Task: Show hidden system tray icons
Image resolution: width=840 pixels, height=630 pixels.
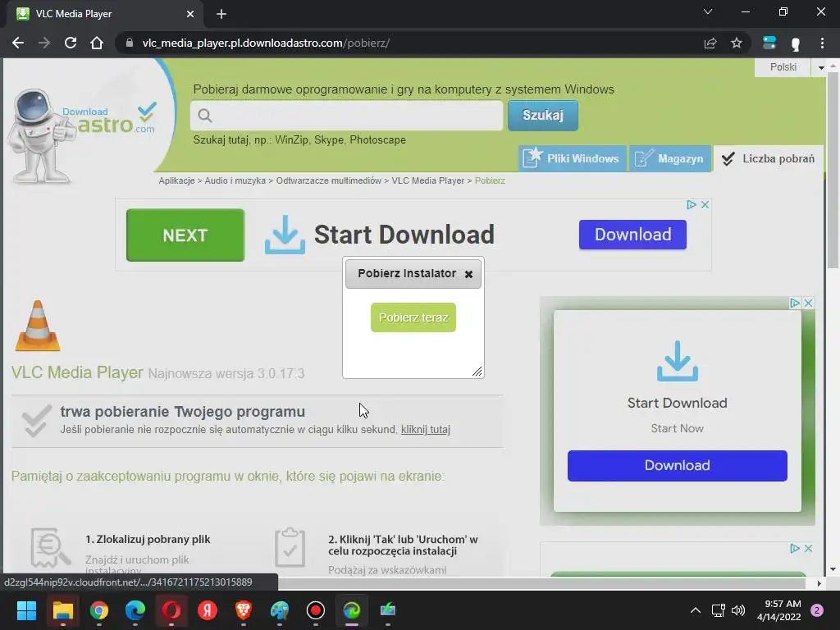Action: [696, 610]
